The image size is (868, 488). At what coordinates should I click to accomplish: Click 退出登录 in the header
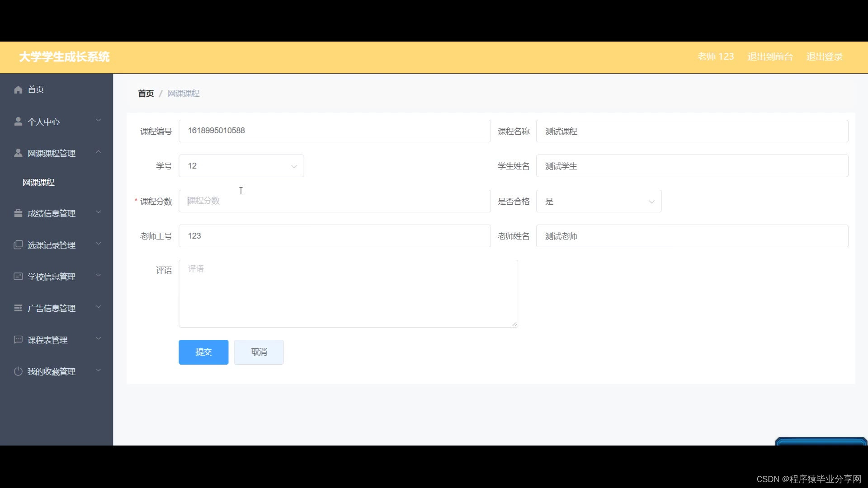point(824,56)
